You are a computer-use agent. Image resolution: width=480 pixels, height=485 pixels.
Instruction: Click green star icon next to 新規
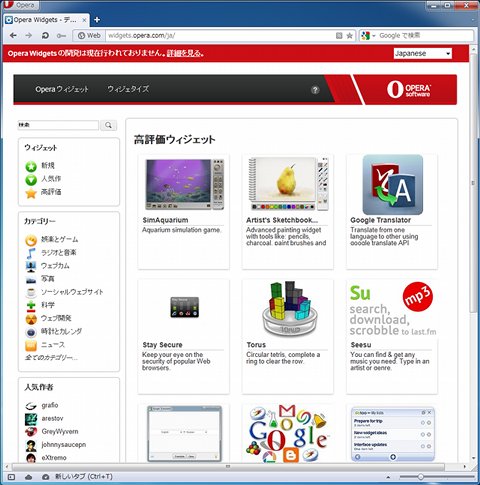click(31, 166)
